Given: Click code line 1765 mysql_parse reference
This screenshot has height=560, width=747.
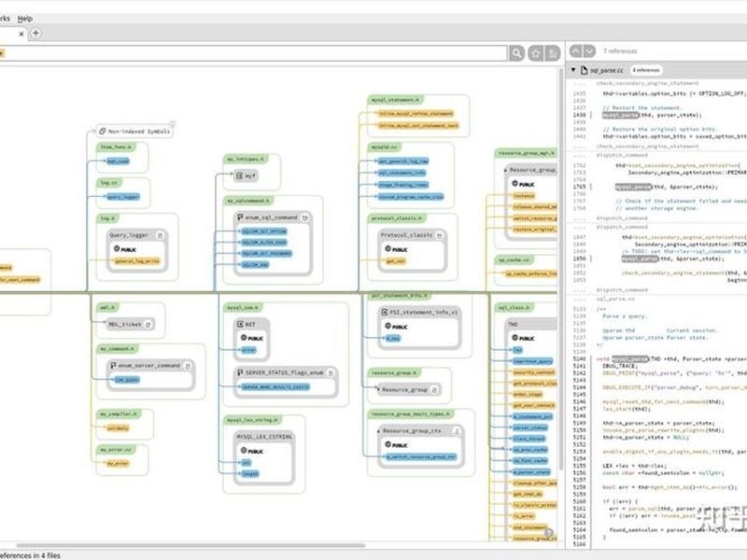Looking at the screenshot, I should (633, 187).
